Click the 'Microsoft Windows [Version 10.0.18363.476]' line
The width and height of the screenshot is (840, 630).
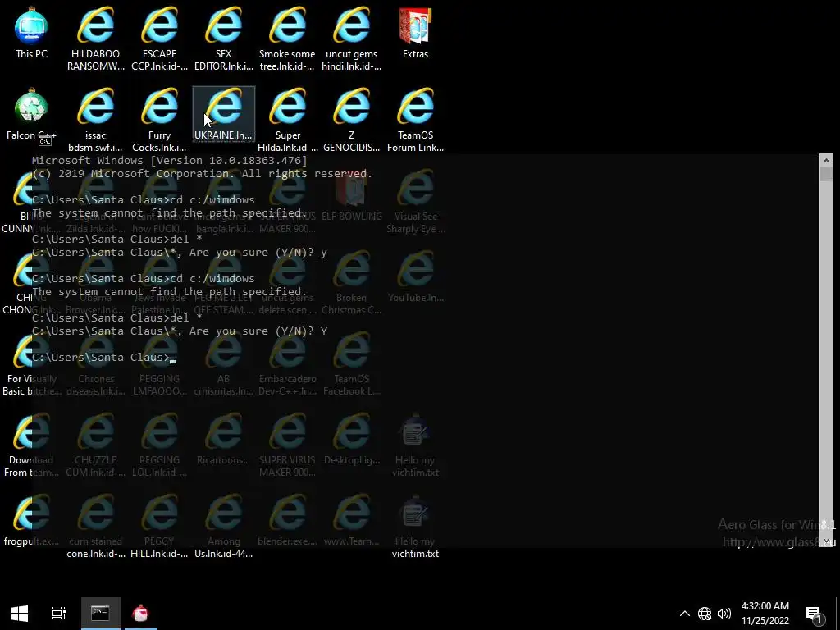click(169, 160)
